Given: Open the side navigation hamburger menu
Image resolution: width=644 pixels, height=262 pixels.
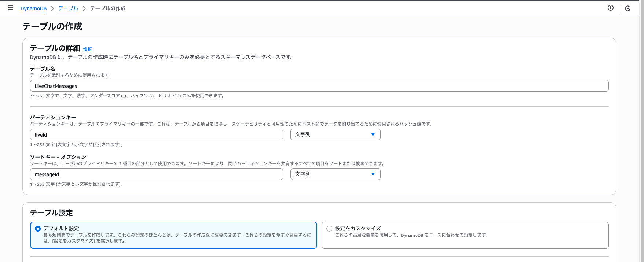Looking at the screenshot, I should pyautogui.click(x=11, y=8).
